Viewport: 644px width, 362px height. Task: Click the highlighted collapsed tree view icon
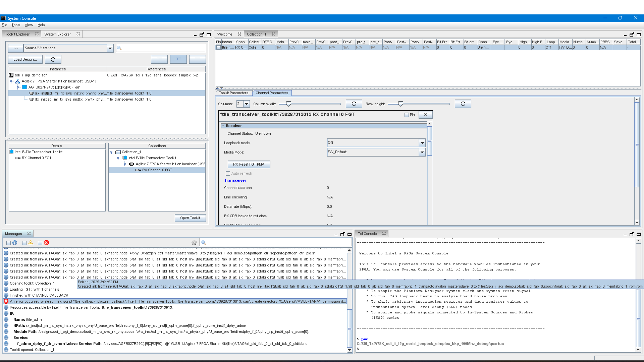178,59
